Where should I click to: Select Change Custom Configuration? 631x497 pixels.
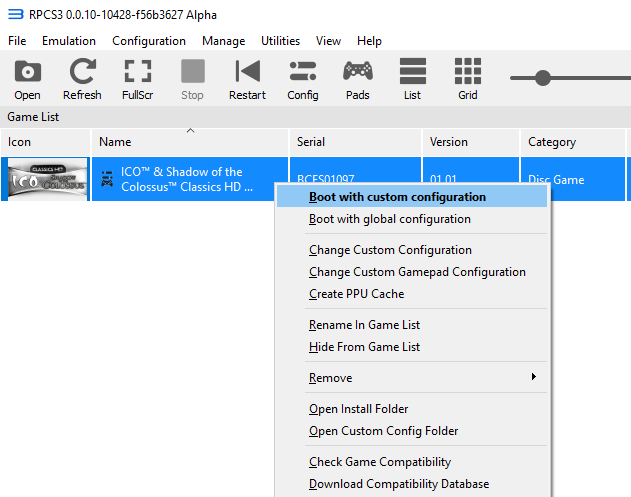pyautogui.click(x=412, y=250)
